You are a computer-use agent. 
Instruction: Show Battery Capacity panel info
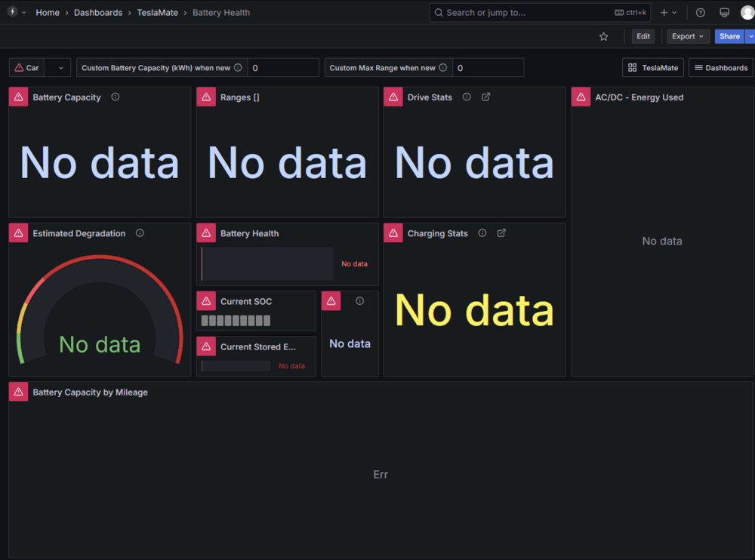115,97
